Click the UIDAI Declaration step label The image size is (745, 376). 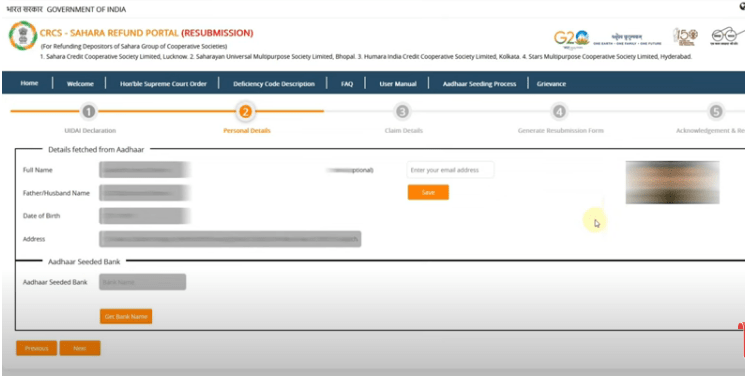(90, 130)
